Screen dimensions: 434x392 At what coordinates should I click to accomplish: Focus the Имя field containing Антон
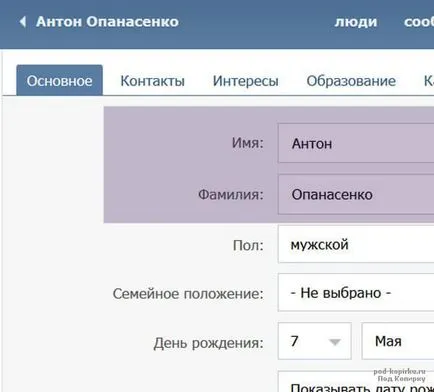[356, 143]
